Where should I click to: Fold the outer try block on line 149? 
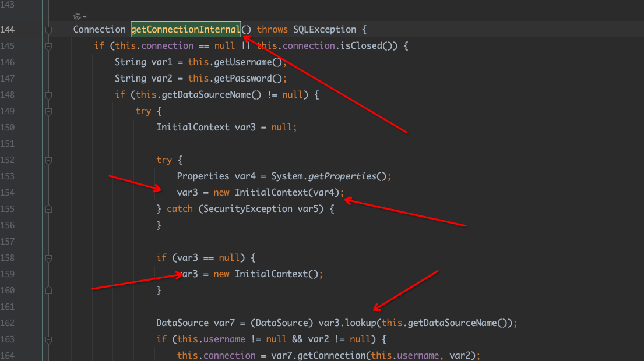tap(49, 111)
